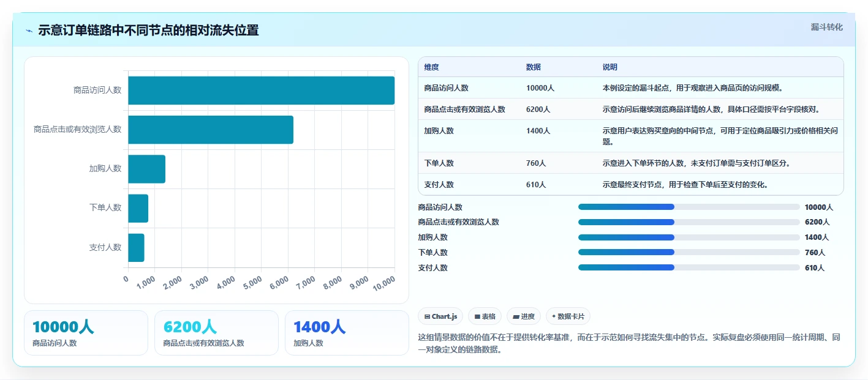
Task: Click the 表格 chip
Action: coord(485,316)
